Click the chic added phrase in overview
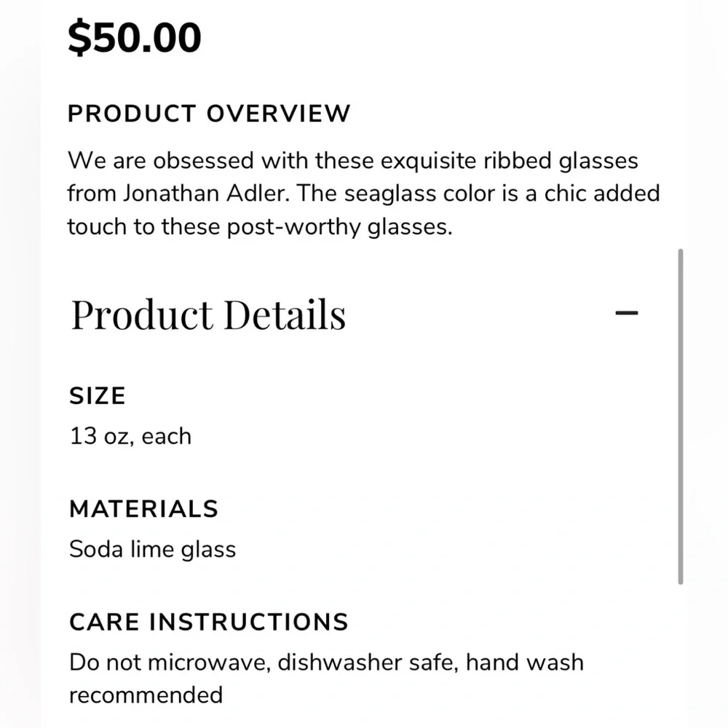The image size is (728, 728). point(602,194)
